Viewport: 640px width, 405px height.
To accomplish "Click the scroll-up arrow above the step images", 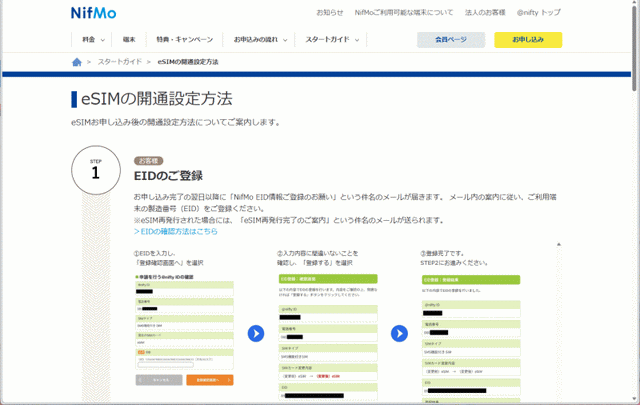I will point(559,245).
